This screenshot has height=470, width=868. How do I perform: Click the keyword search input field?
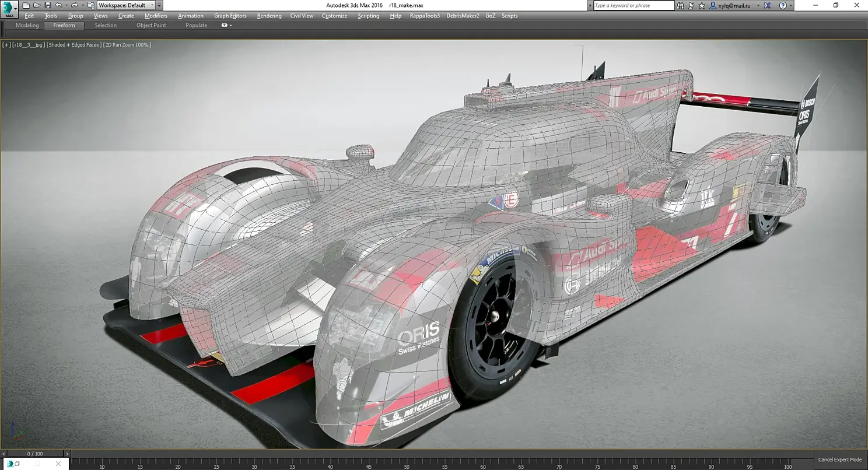[633, 5]
